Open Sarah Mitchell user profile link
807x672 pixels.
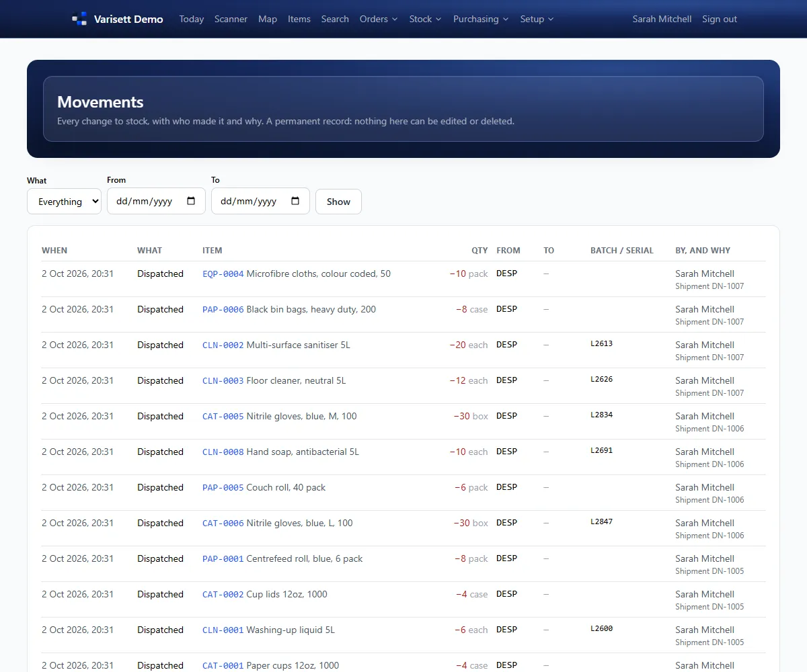662,19
